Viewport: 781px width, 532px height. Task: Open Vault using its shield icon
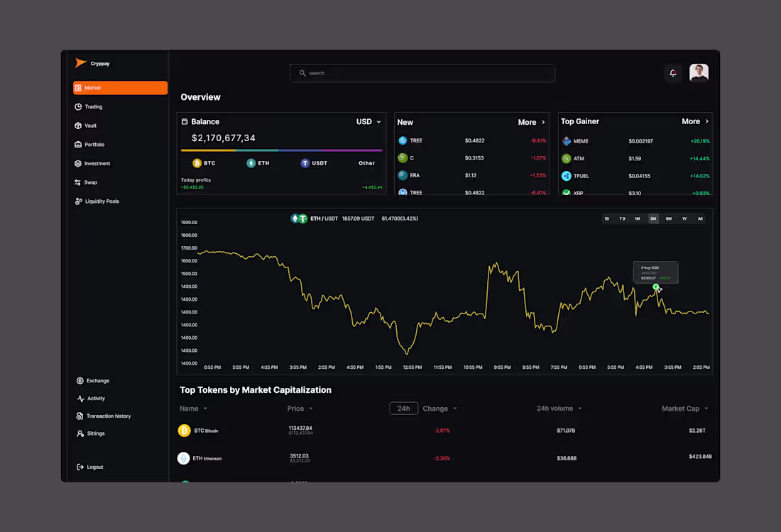coord(80,126)
